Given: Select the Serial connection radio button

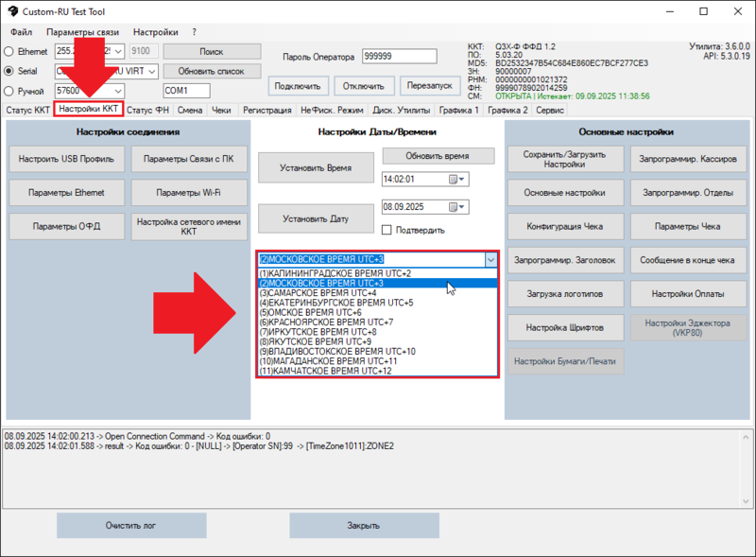Looking at the screenshot, I should coord(10,71).
